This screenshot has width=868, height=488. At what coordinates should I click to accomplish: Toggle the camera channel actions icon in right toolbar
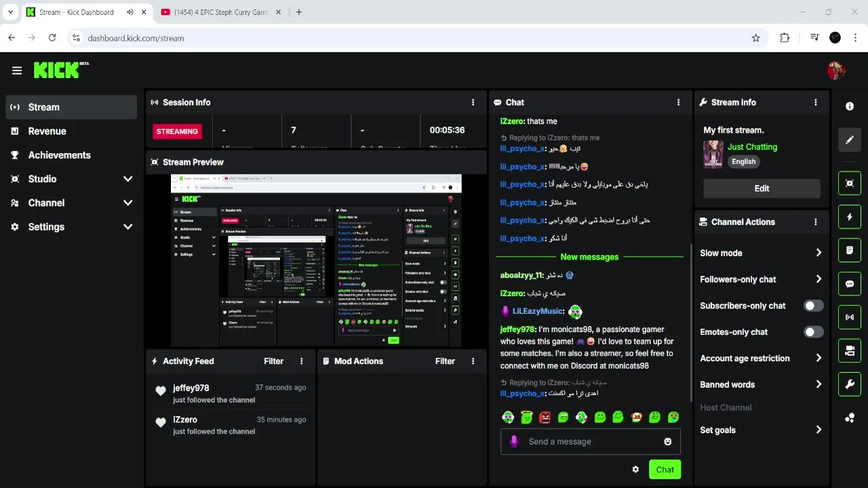click(850, 350)
